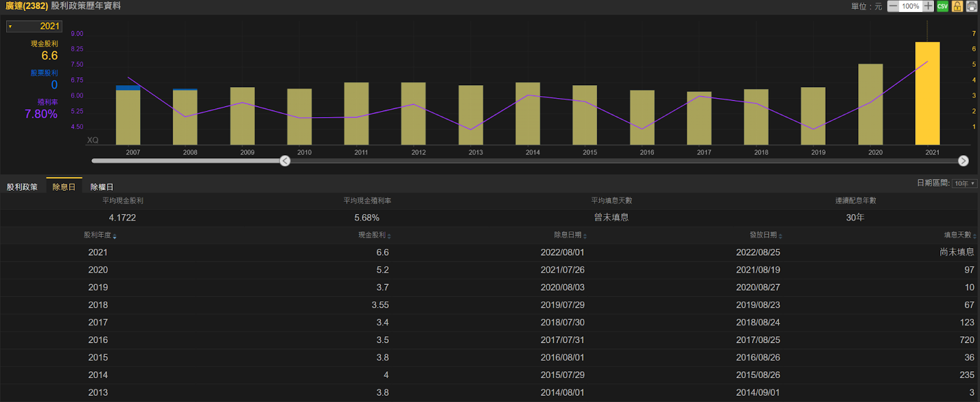Click the 2013 year cell in table
Viewport: 980px width, 402px height.
[98, 393]
